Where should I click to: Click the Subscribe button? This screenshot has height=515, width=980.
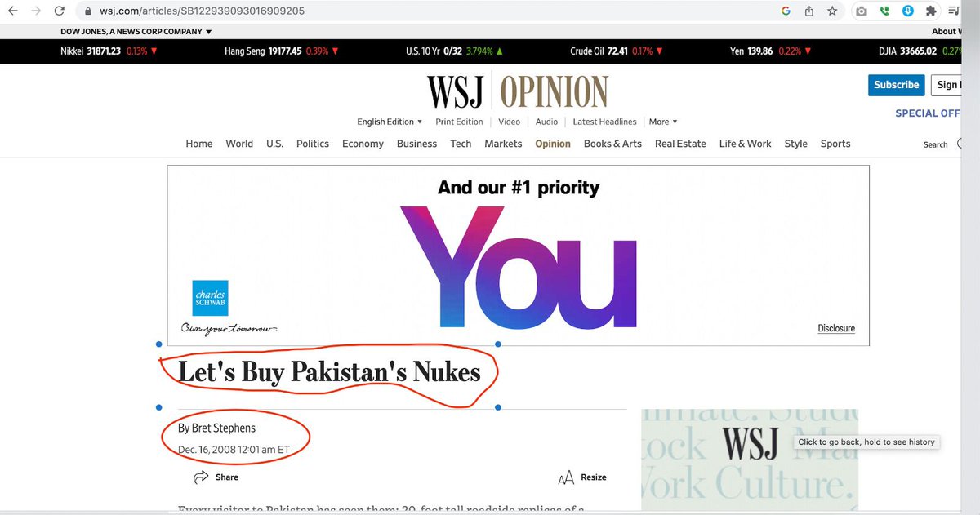pyautogui.click(x=897, y=85)
